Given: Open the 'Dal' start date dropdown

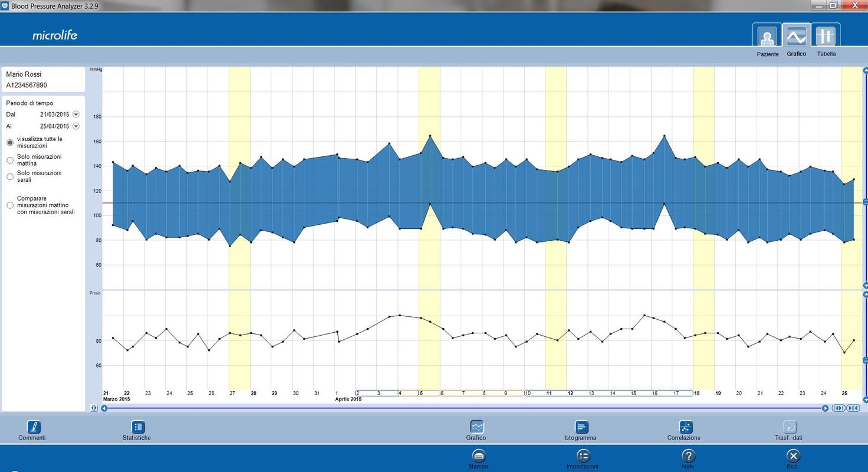Looking at the screenshot, I should [75, 114].
